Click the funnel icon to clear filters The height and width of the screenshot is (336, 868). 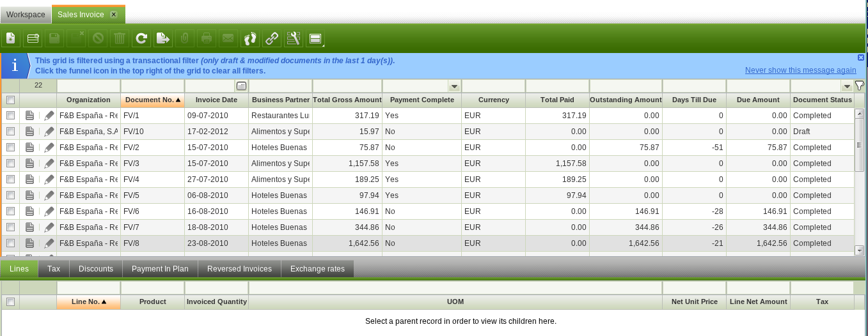click(859, 86)
